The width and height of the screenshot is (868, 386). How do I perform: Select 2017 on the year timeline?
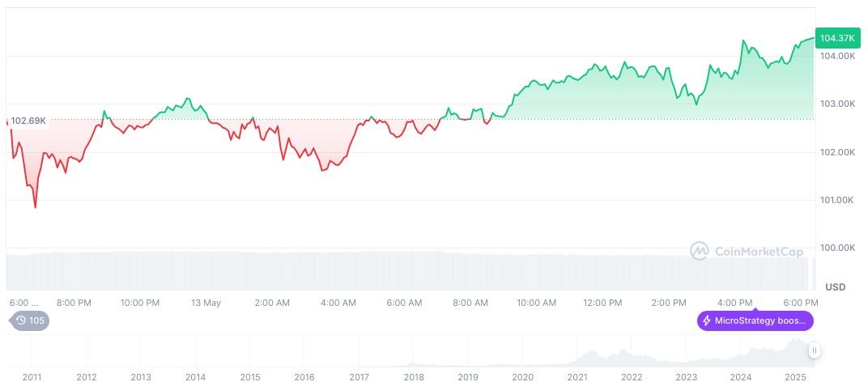[x=359, y=377]
